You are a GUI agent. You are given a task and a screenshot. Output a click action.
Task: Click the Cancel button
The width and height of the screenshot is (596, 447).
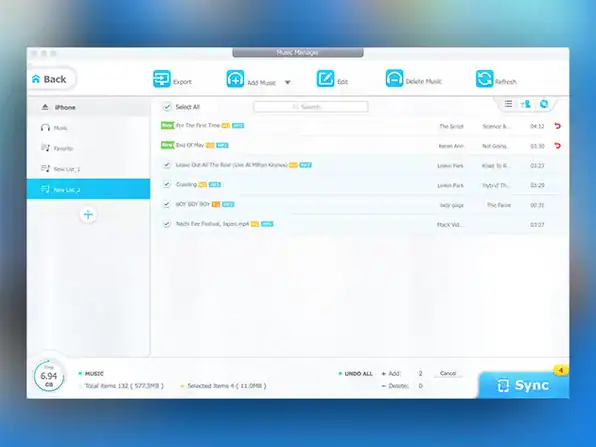click(448, 373)
